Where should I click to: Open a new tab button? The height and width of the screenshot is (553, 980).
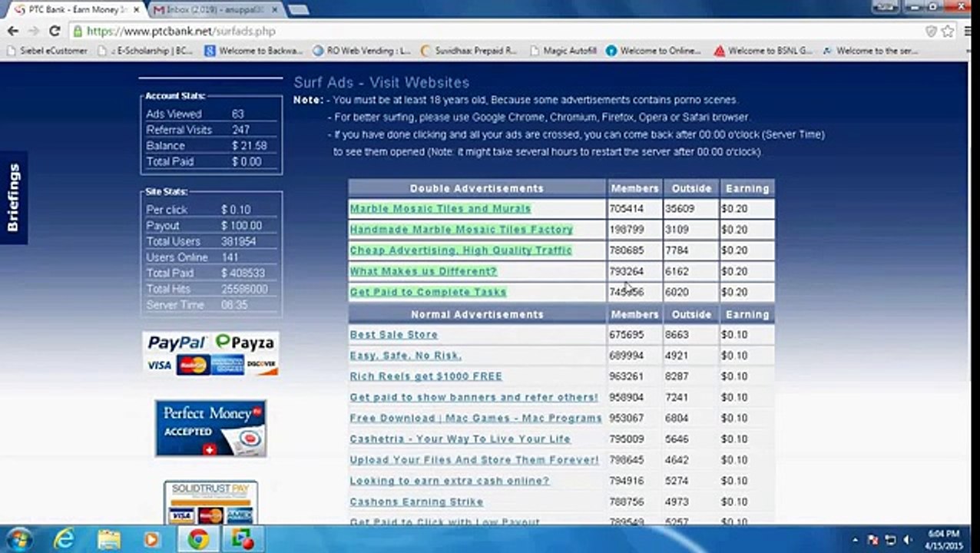point(298,10)
